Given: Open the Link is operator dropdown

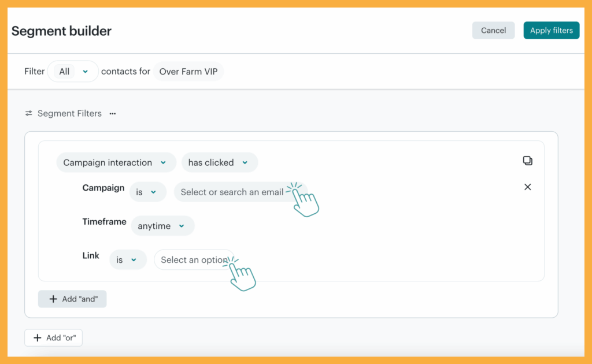Looking at the screenshot, I should [x=128, y=259].
